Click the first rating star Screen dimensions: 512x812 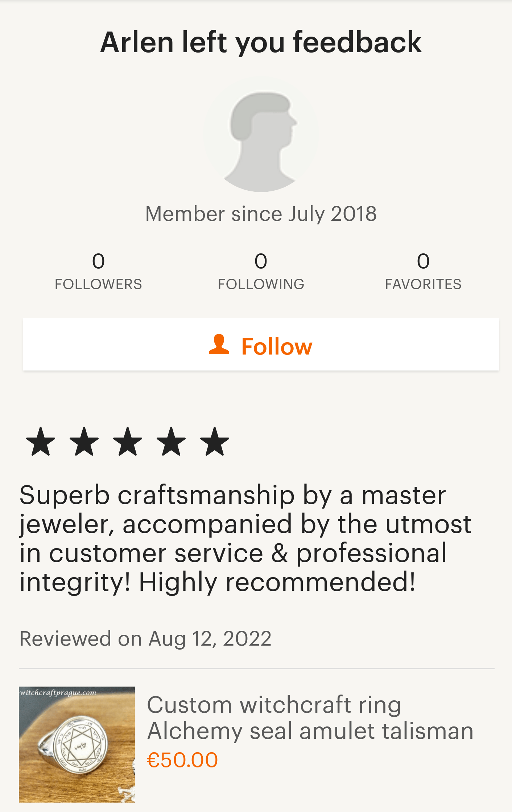(x=41, y=441)
